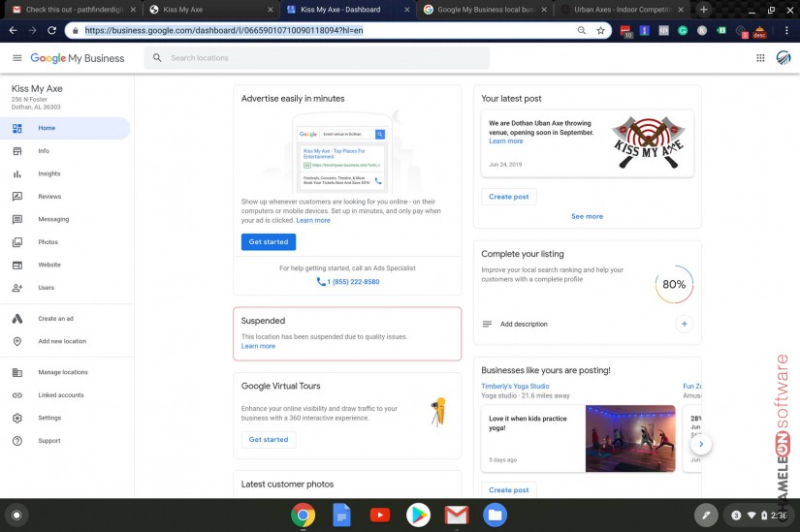The image size is (800, 532).
Task: Go back with browser back arrow
Action: coord(14,31)
